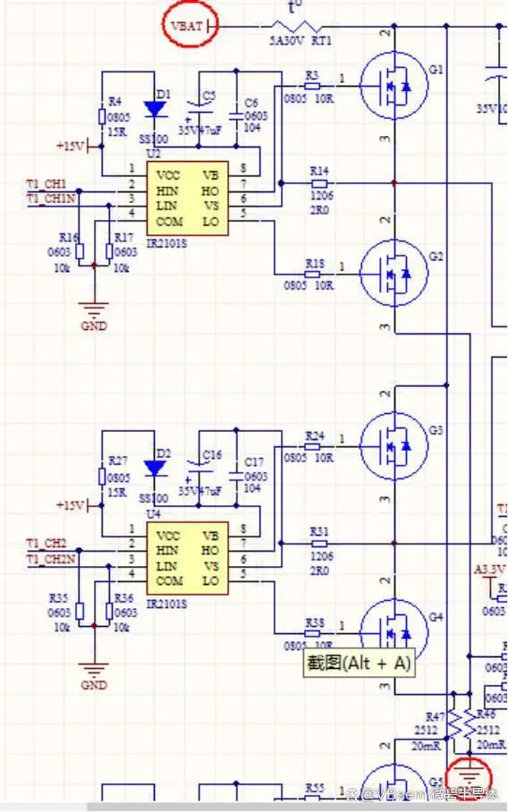508x812 pixels.
Task: Click the D2 SS100 diode symbol
Action: point(155,469)
